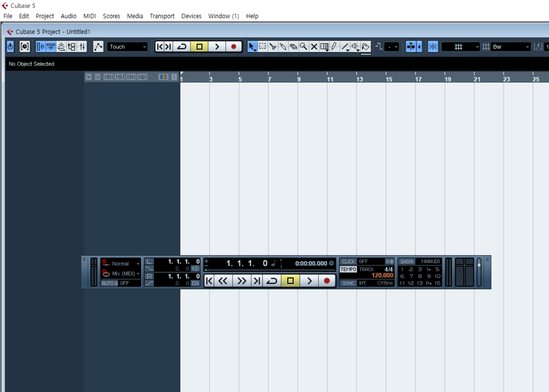Open the Snap type grid dropdown
Screen dimensions: 549x392
461,47
